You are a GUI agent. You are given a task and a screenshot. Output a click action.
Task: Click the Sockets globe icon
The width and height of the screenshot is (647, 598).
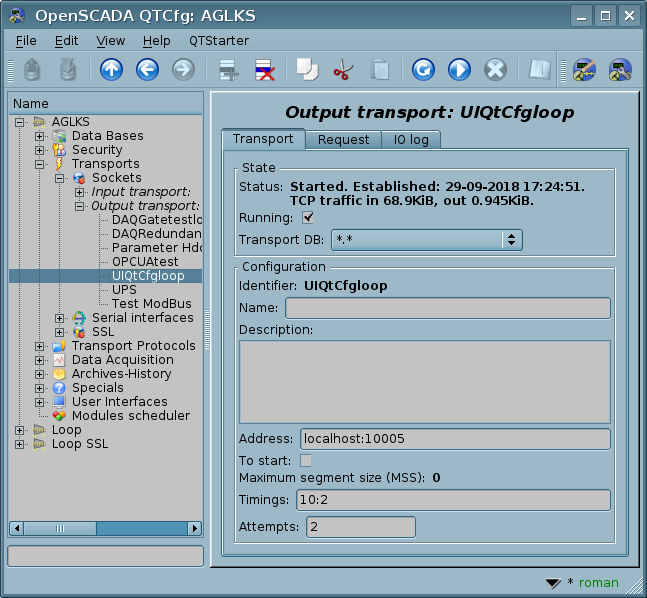click(x=79, y=178)
